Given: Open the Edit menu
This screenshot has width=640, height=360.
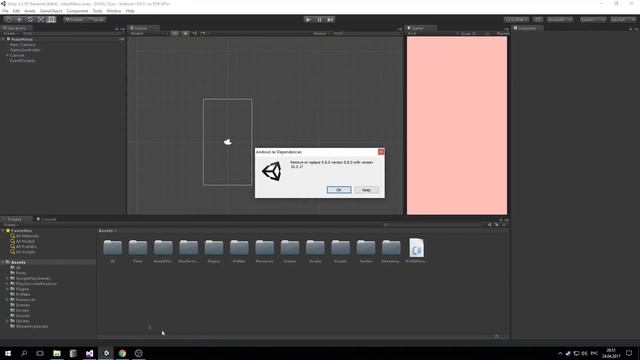Looking at the screenshot, I should [x=16, y=11].
